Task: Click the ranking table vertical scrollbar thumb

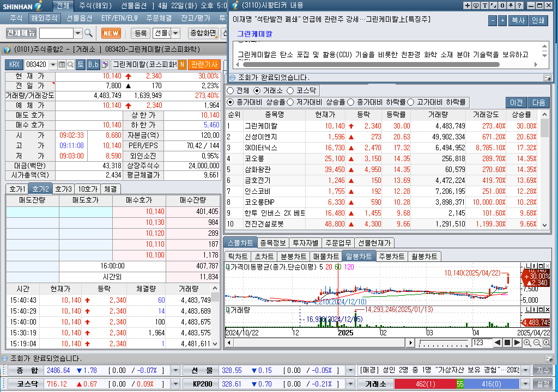Action: [x=544, y=128]
